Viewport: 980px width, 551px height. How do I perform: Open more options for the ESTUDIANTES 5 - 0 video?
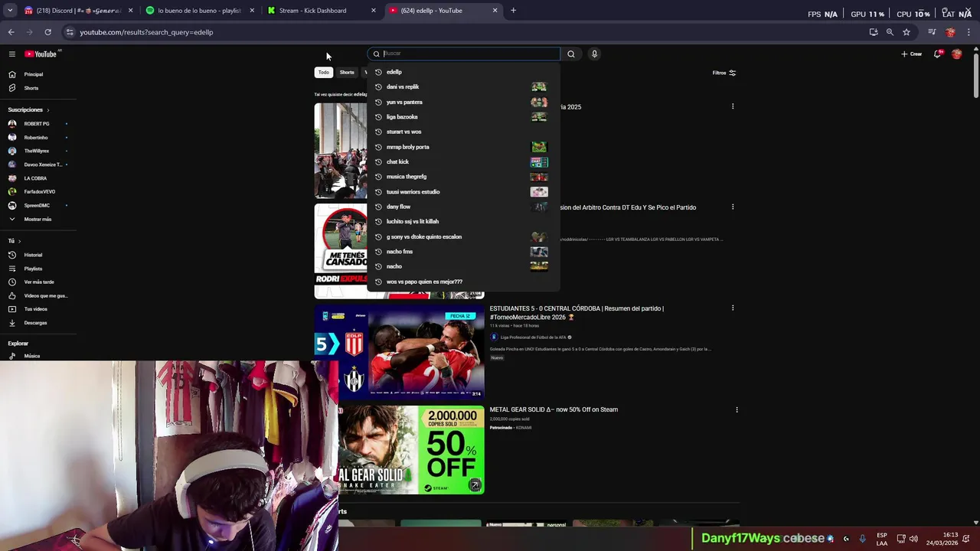tap(733, 308)
